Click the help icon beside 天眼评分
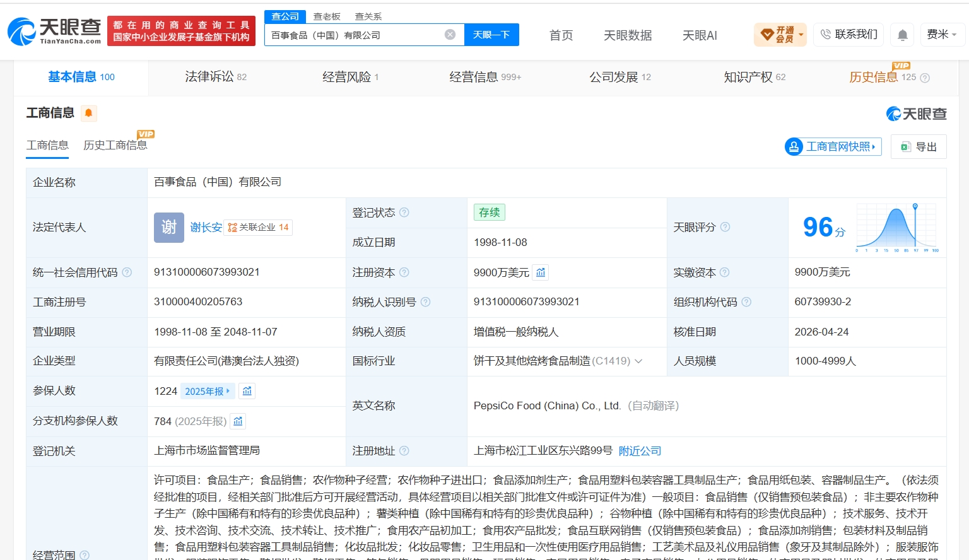The width and height of the screenshot is (969, 560). point(725,227)
